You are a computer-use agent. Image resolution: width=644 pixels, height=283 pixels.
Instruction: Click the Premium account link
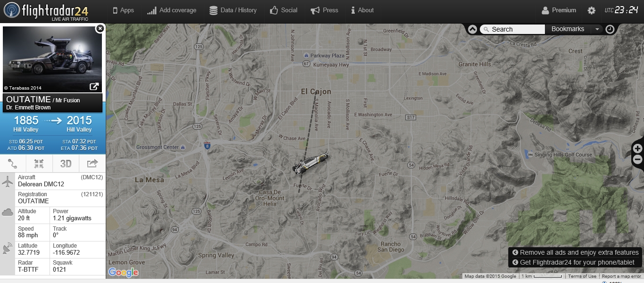click(x=559, y=10)
